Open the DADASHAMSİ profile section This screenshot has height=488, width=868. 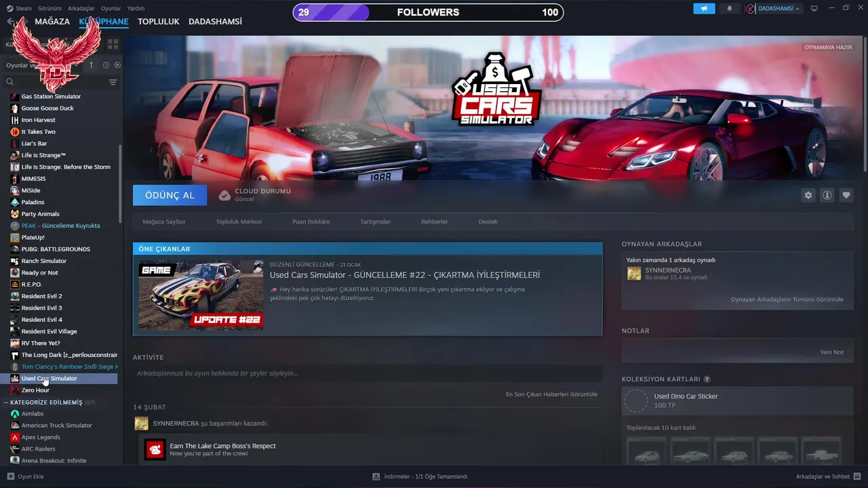(215, 22)
